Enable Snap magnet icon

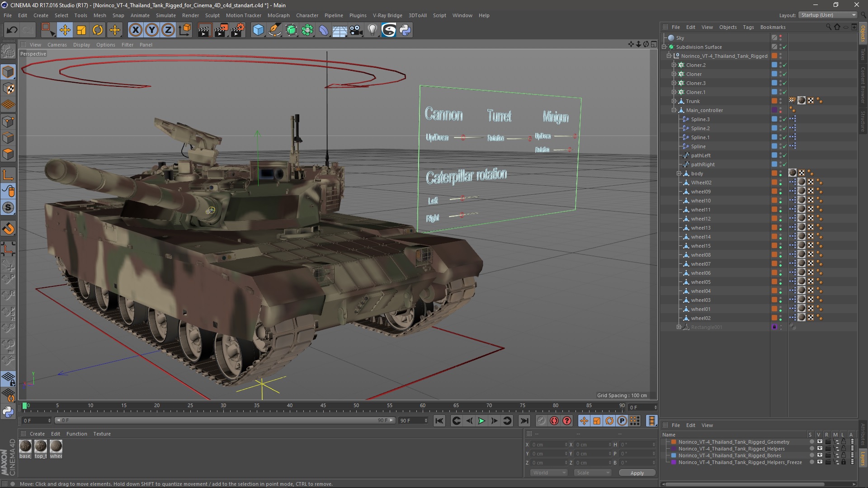click(8, 229)
